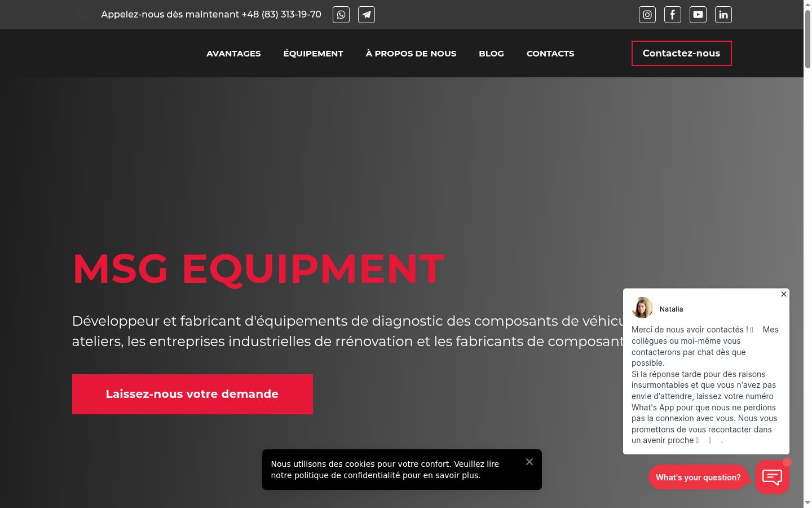Open the live chat widget icon
812x508 pixels.
pyautogui.click(x=773, y=477)
